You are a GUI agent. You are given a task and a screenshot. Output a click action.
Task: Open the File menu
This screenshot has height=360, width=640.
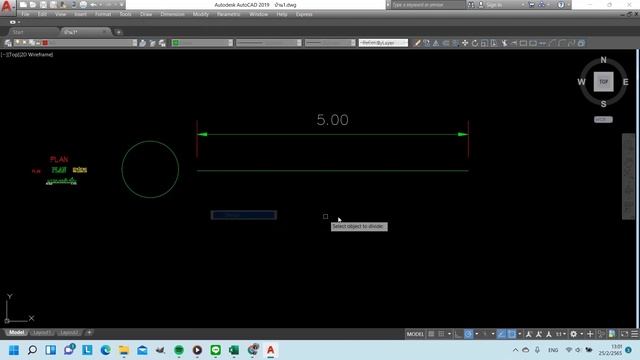click(x=25, y=14)
